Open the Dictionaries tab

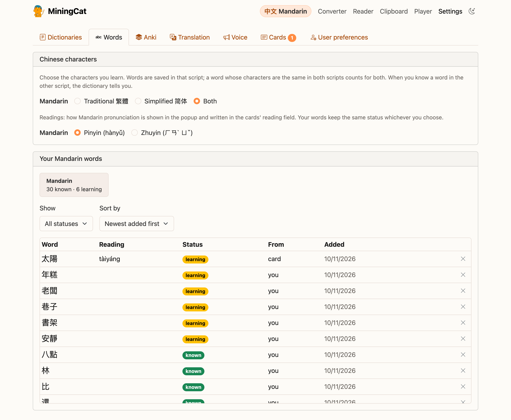pyautogui.click(x=60, y=37)
